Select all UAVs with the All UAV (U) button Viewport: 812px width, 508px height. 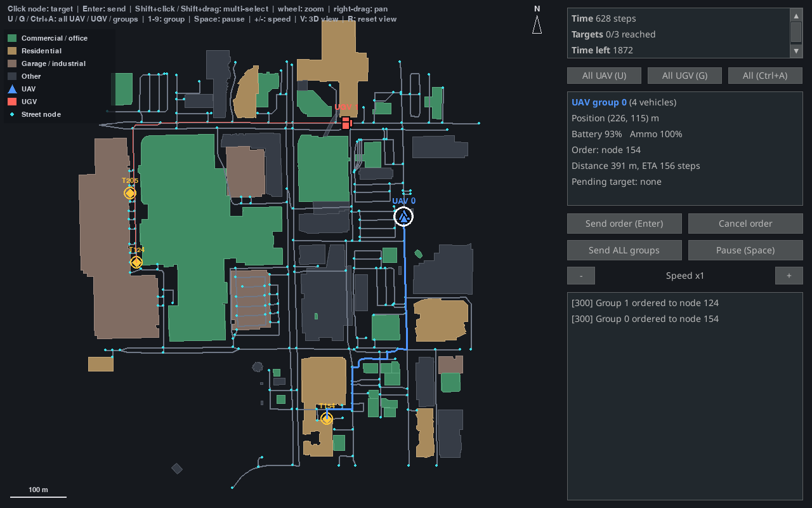(604, 76)
